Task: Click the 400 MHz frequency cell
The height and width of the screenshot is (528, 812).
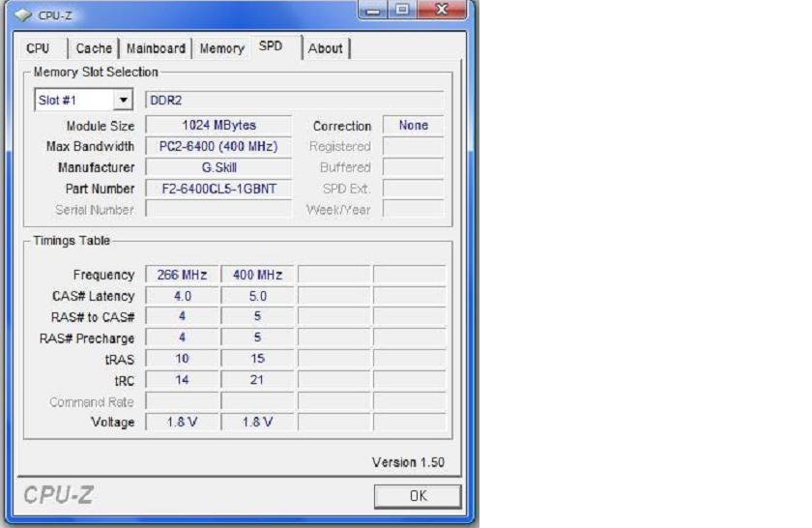Action: [257, 275]
